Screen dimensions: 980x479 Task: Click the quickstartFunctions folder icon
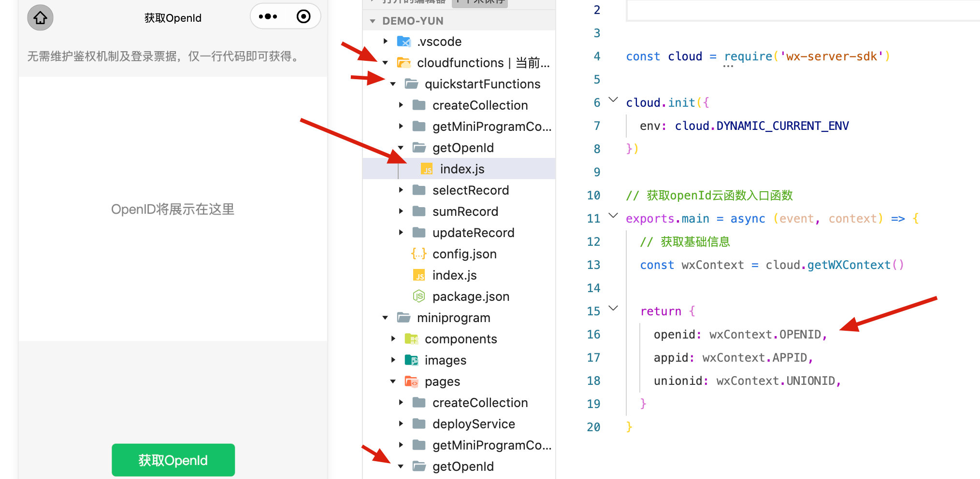tap(411, 84)
